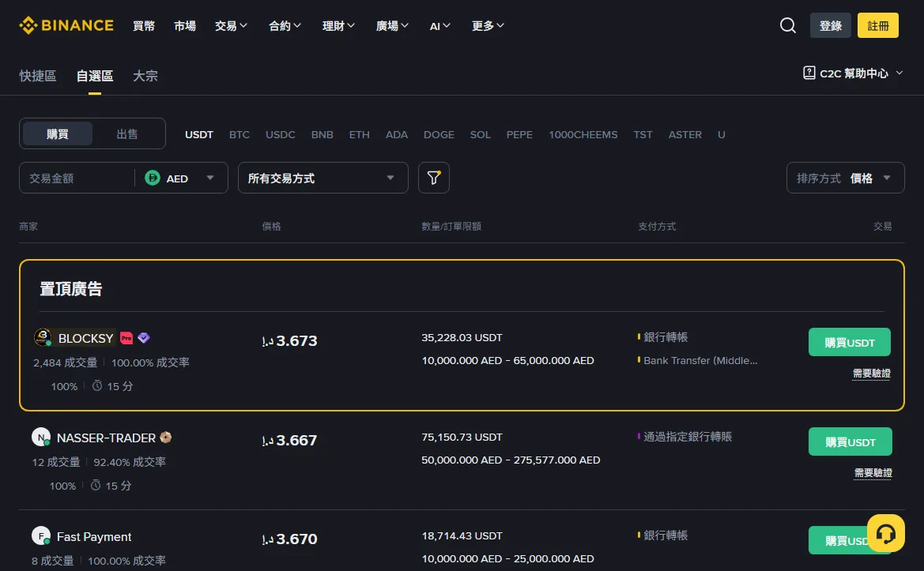924x571 pixels.
Task: Expand the C2C 幫助中心 dropdown
Action: tap(853, 73)
